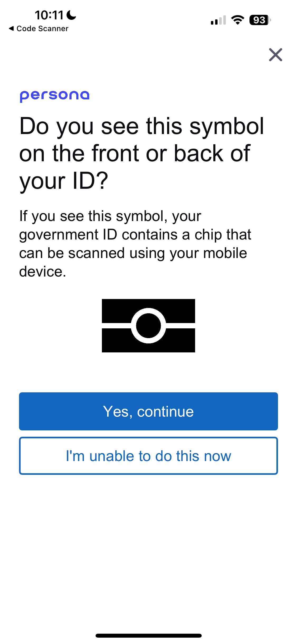Tap the battery indicator showing 93
Image resolution: width=297 pixels, height=644 pixels.
tap(260, 20)
